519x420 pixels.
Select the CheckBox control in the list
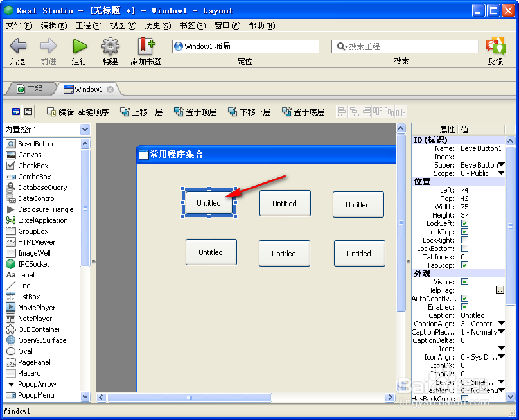(33, 166)
